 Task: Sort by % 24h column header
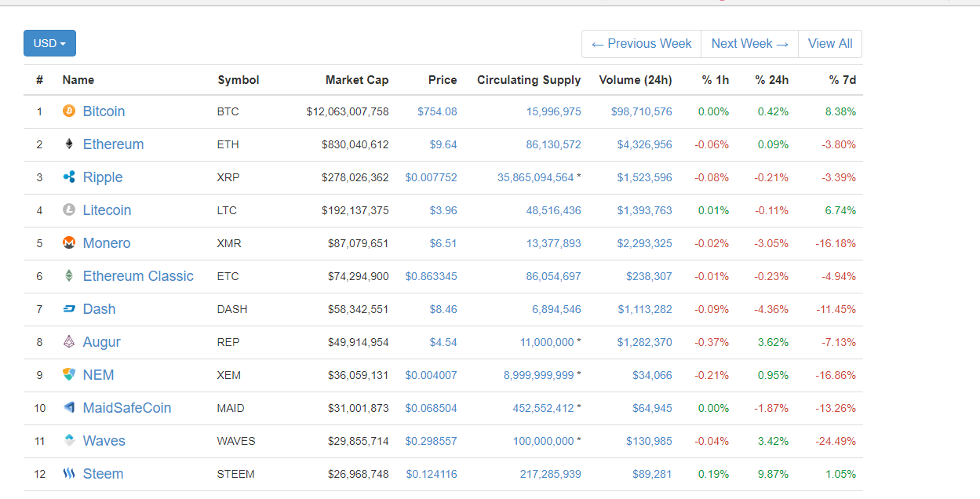pyautogui.click(x=772, y=80)
